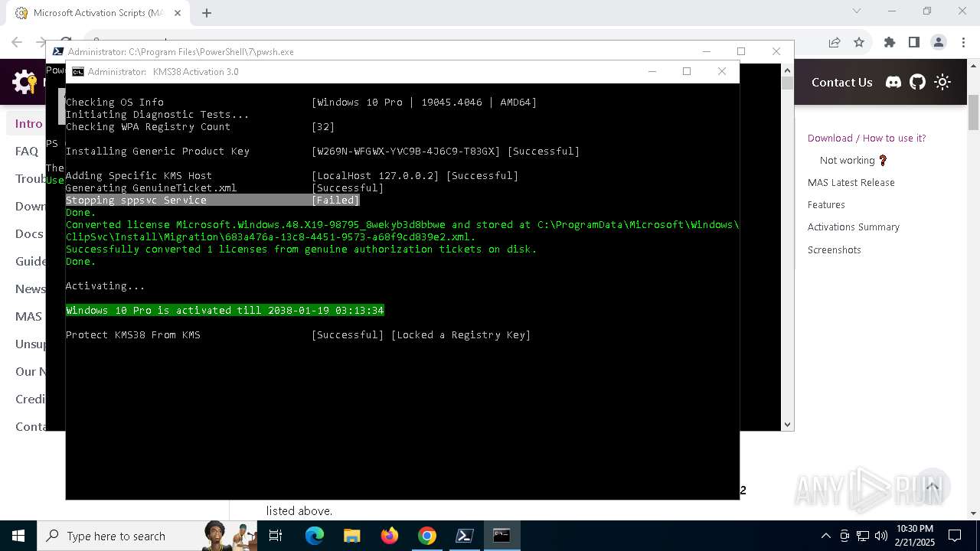This screenshot has width=980, height=551.
Task: Select the FAQ item in left navigation
Action: [27, 151]
